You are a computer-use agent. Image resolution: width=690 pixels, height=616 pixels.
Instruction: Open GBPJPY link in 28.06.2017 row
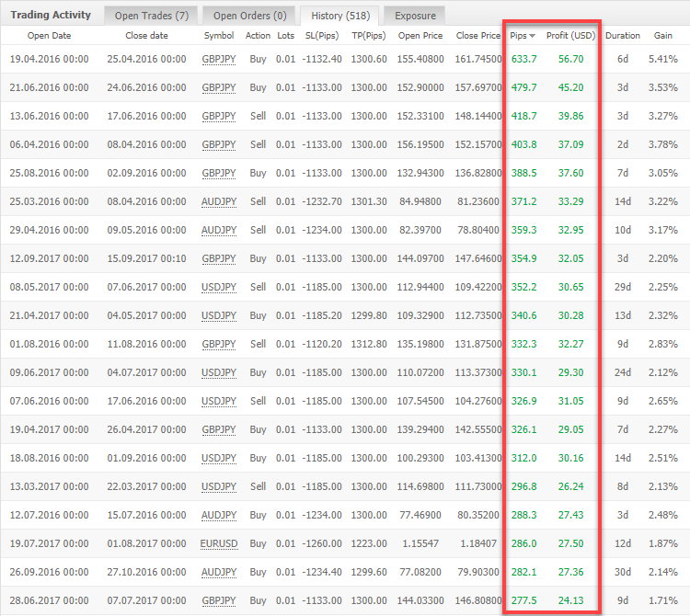click(x=219, y=601)
